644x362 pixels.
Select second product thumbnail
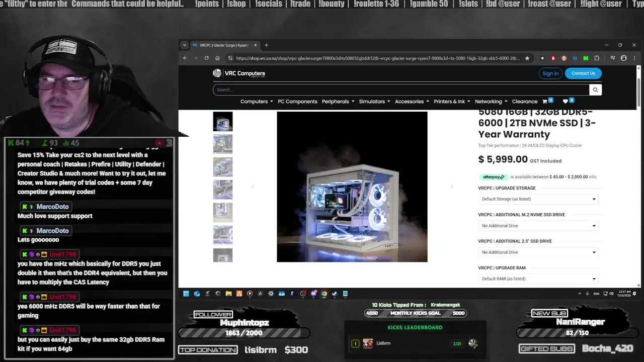(x=223, y=144)
